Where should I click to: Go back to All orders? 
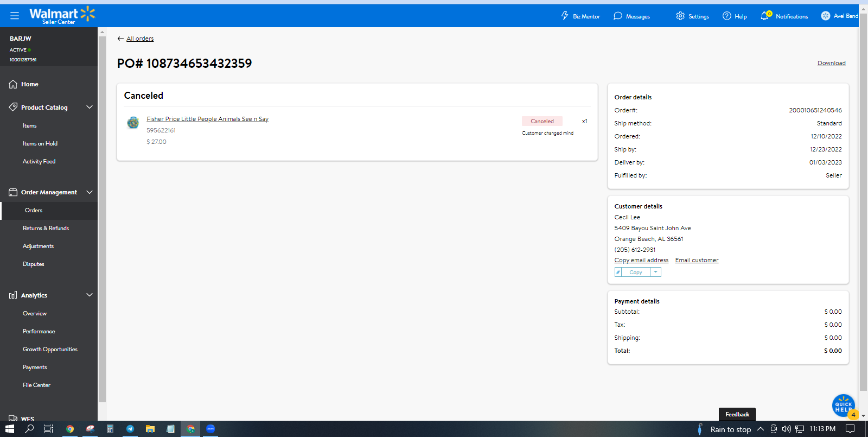(x=140, y=39)
